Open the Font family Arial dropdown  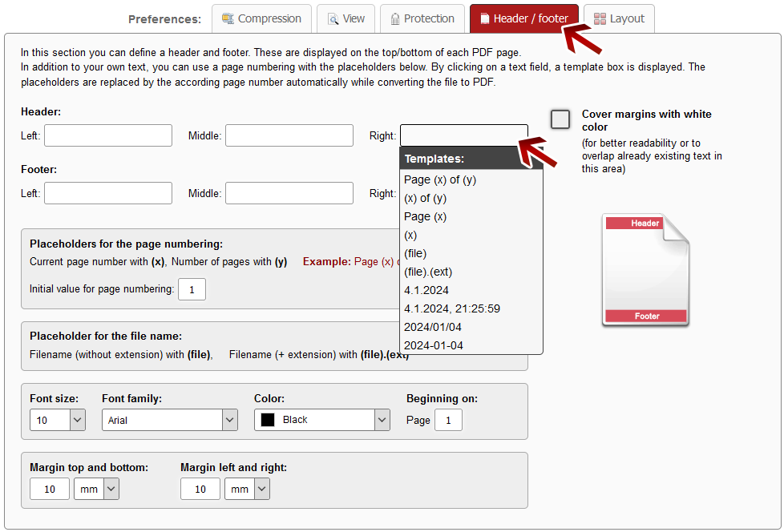click(x=169, y=420)
